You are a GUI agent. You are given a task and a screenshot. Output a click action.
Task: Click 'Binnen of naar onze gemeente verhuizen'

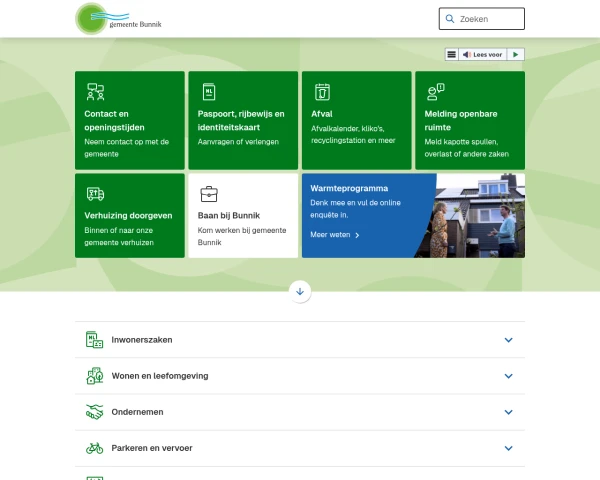pos(119,236)
